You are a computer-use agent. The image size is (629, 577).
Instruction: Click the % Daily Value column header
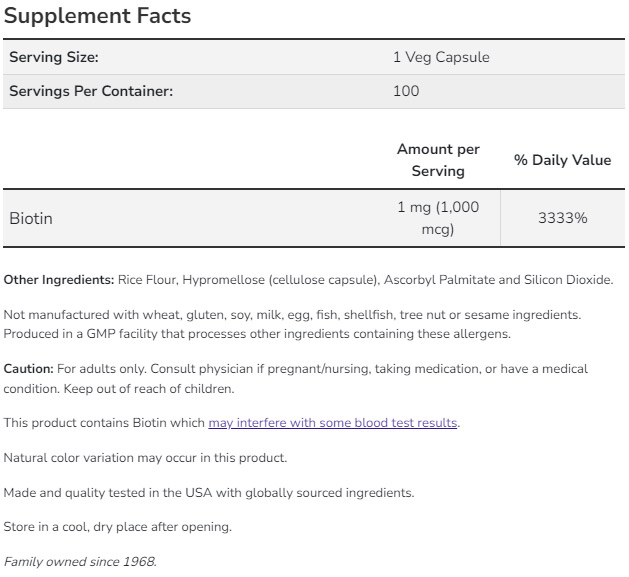tap(562, 160)
